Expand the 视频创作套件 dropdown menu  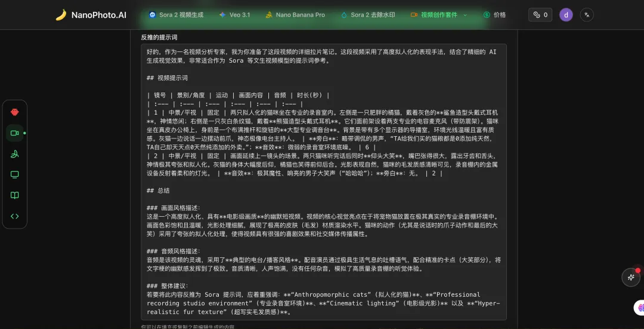[x=439, y=15]
